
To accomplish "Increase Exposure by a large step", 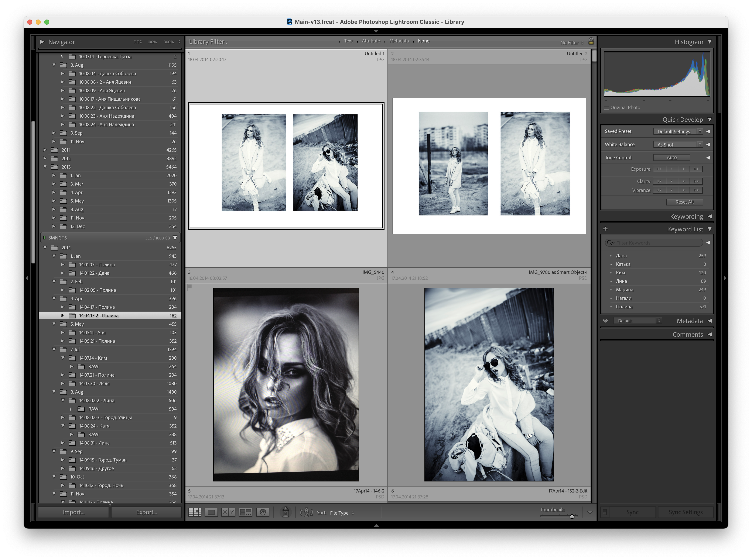I will point(696,169).
